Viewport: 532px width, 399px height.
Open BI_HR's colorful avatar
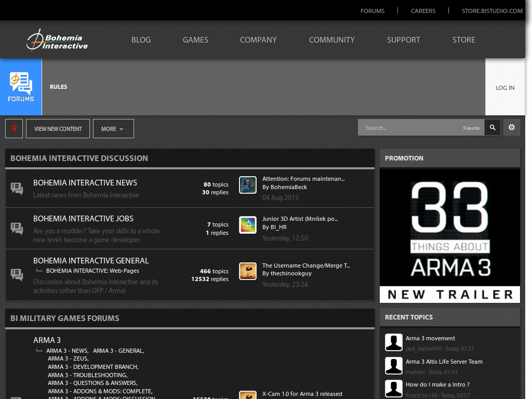point(248,225)
